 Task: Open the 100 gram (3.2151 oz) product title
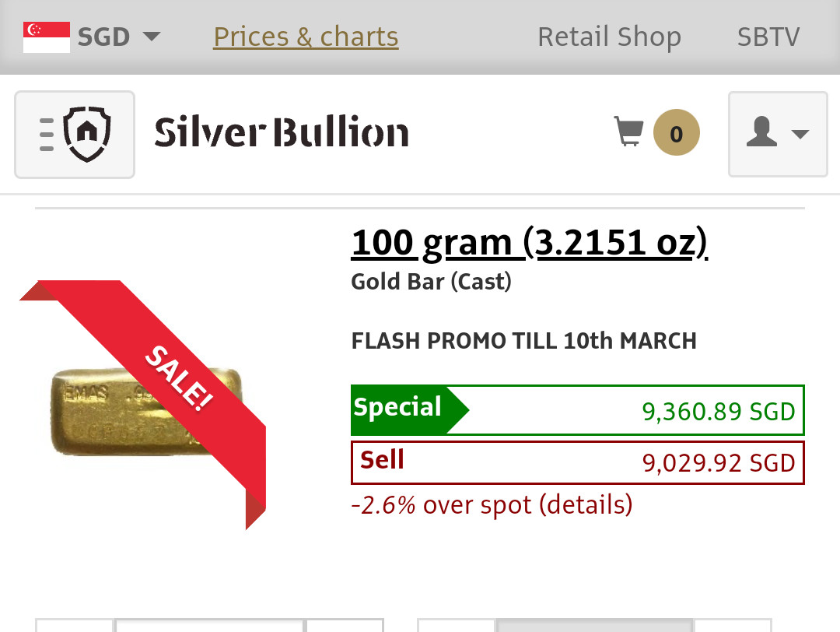529,244
